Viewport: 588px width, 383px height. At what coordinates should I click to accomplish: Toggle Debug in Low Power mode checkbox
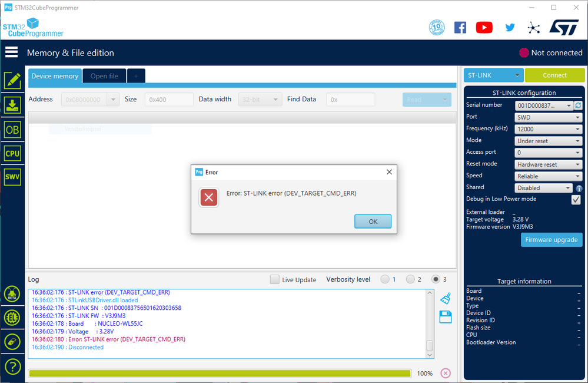click(x=576, y=199)
